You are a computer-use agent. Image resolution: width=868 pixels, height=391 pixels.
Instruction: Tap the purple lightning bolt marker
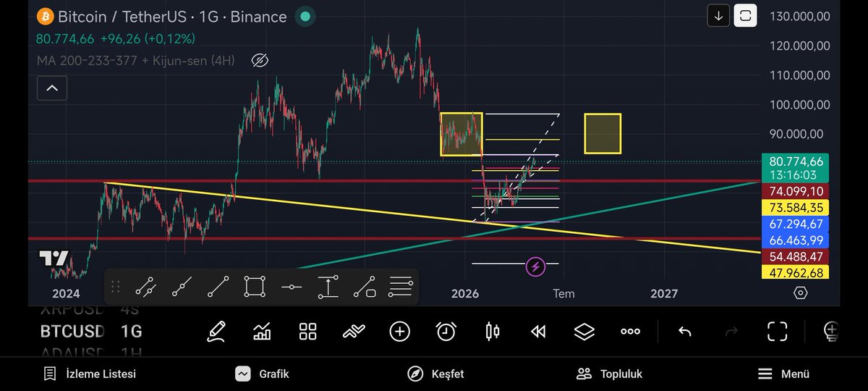tap(535, 266)
